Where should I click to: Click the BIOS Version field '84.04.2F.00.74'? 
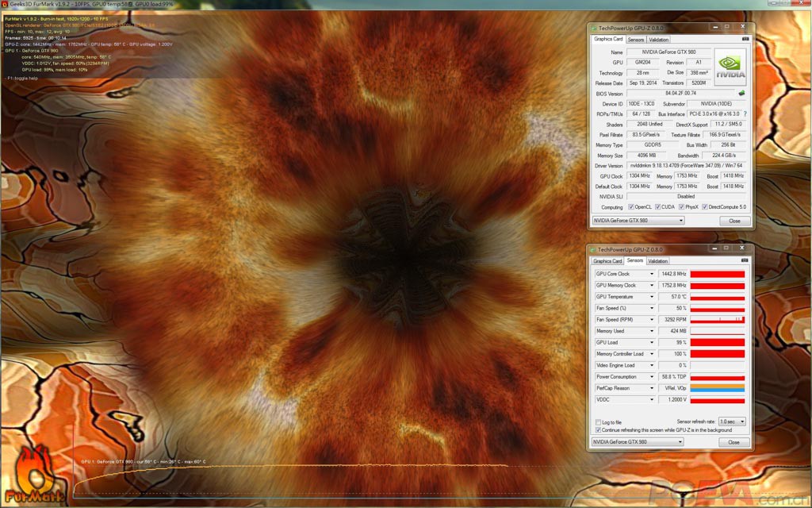[x=680, y=94]
